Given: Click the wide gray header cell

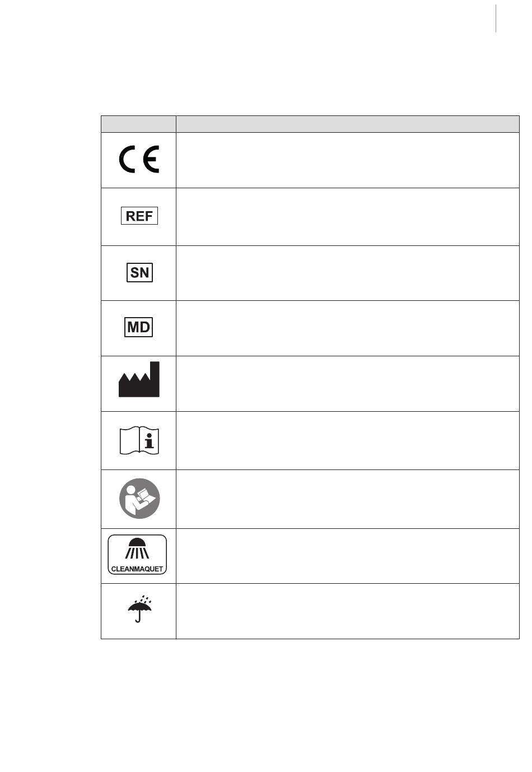Looking at the screenshot, I should pyautogui.click(x=347, y=124).
